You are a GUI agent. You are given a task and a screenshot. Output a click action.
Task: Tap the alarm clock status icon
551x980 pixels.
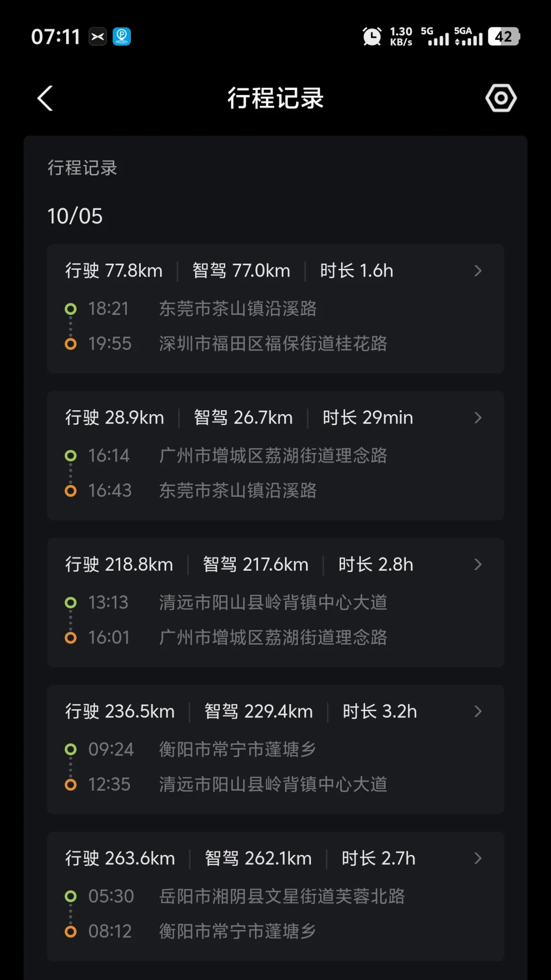point(372,37)
